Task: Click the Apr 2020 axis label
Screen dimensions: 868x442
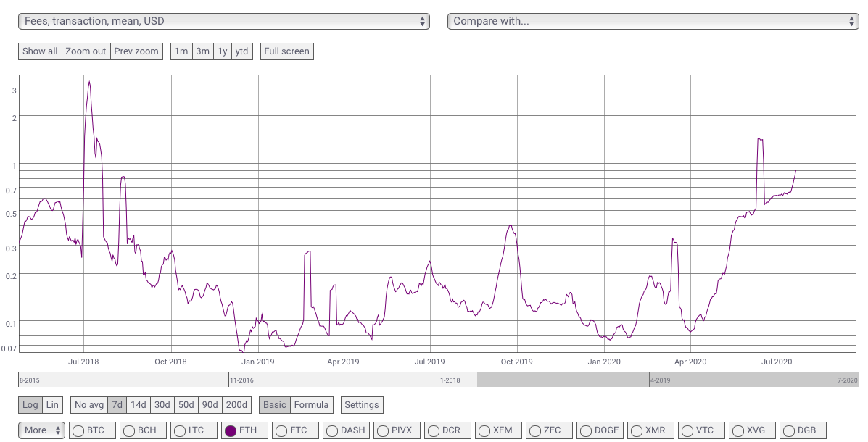Action: tap(690, 362)
